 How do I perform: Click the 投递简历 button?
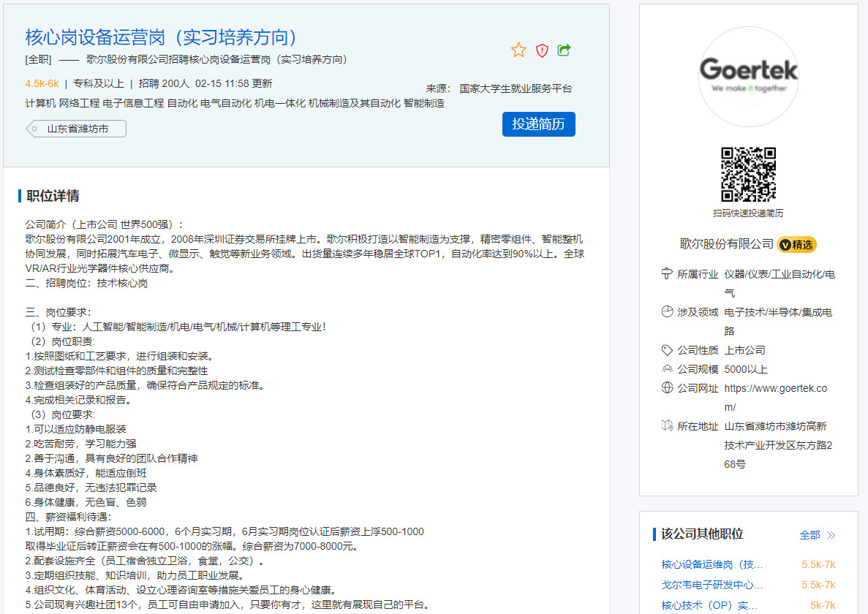(539, 124)
